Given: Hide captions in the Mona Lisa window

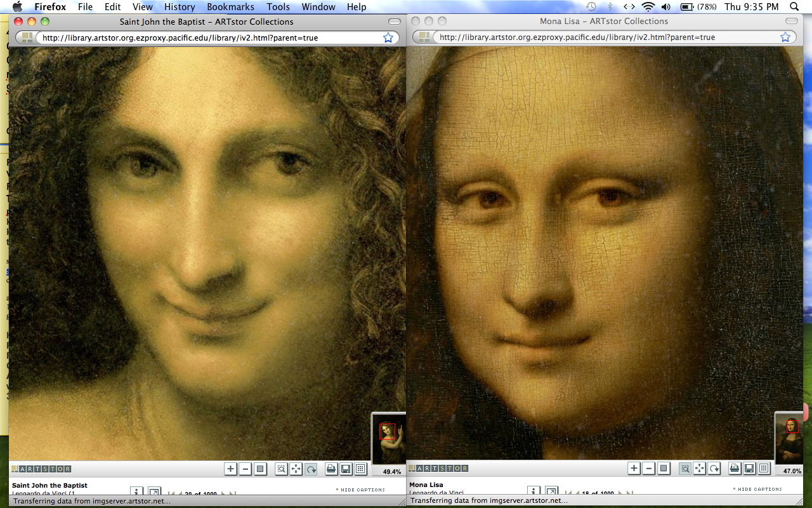Looking at the screenshot, I should [x=757, y=489].
